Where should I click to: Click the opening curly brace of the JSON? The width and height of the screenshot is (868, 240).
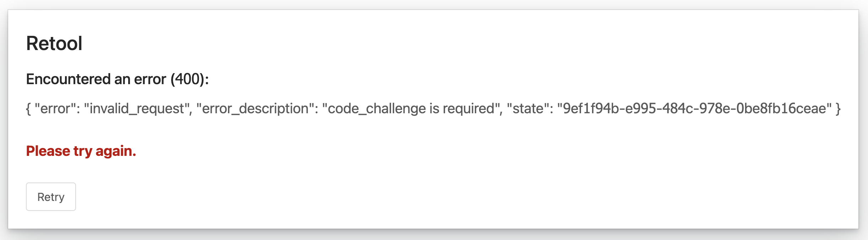[28, 108]
